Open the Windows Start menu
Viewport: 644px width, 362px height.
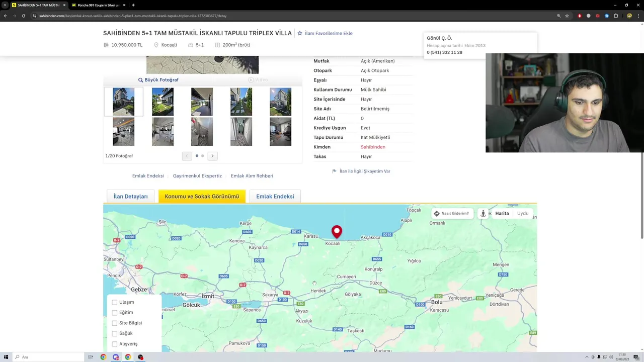pyautogui.click(x=6, y=357)
